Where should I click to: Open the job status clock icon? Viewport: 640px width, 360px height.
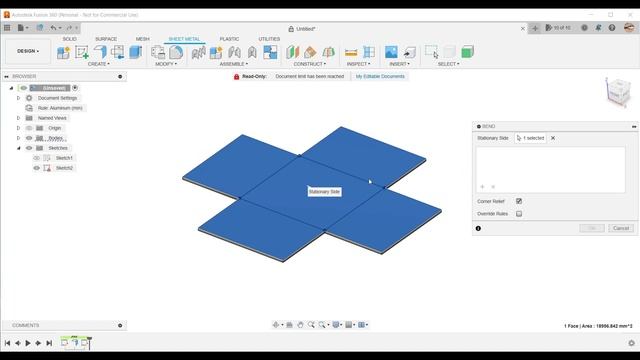click(584, 28)
